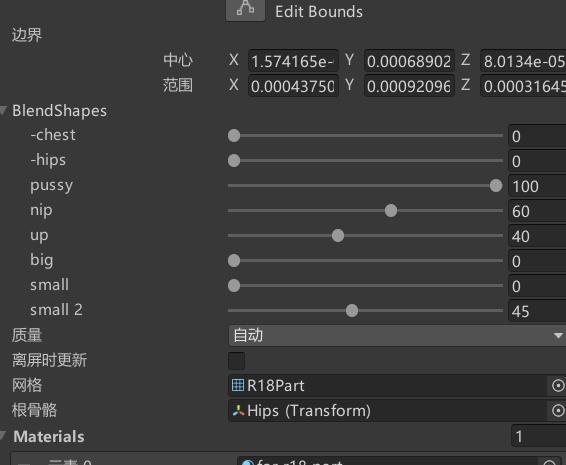
Task: Click the 中心 center label
Action: 178,60
